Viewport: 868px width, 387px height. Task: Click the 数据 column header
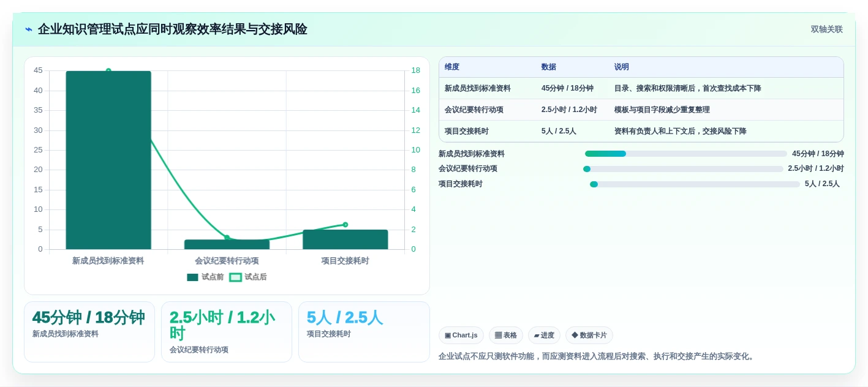tap(548, 67)
